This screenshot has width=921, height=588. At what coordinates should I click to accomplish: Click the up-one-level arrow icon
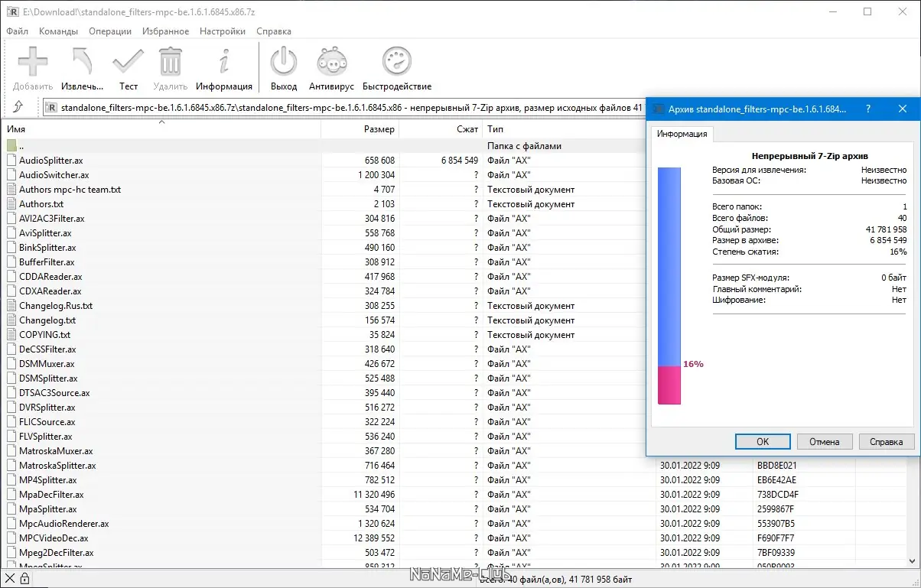[18, 107]
